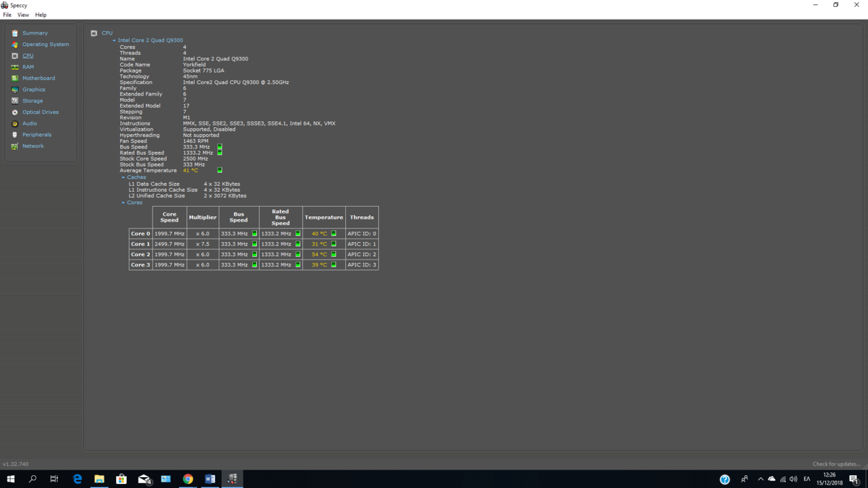This screenshot has height=488, width=868.
Task: Click the Multiplier column header
Action: click(x=203, y=217)
